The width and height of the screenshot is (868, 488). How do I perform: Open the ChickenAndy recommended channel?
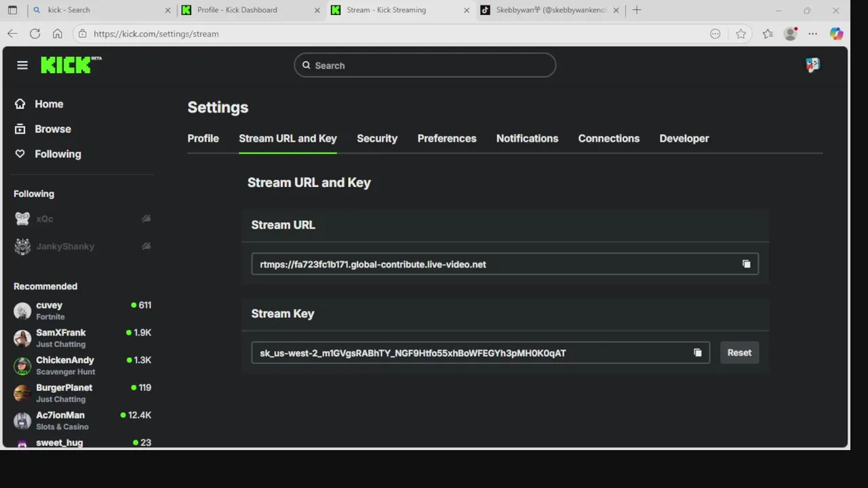tap(83, 366)
